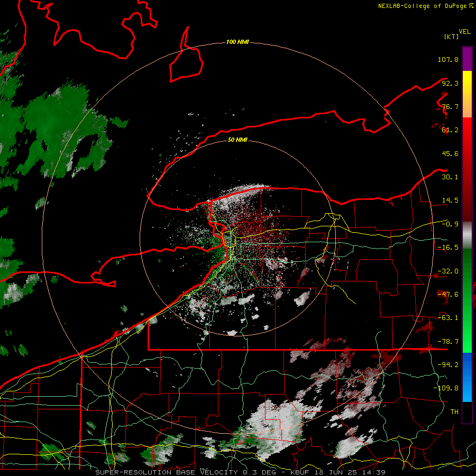Click the 30.1 scale value
This screenshot has height=476, width=476.
pyautogui.click(x=450, y=177)
